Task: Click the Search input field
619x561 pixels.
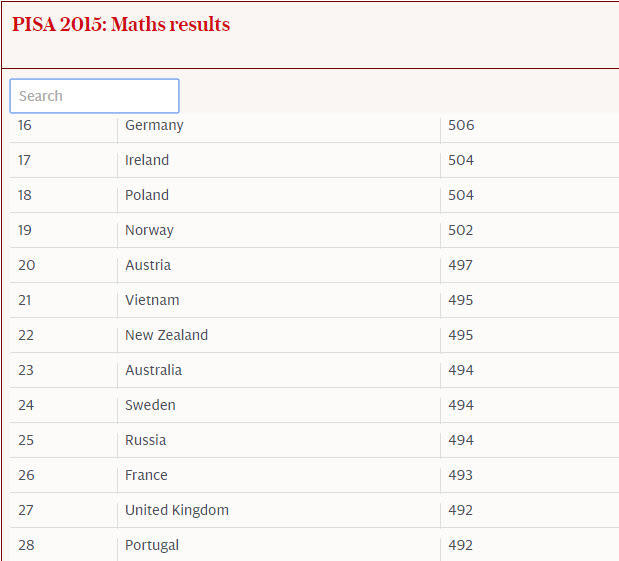Action: [x=94, y=96]
